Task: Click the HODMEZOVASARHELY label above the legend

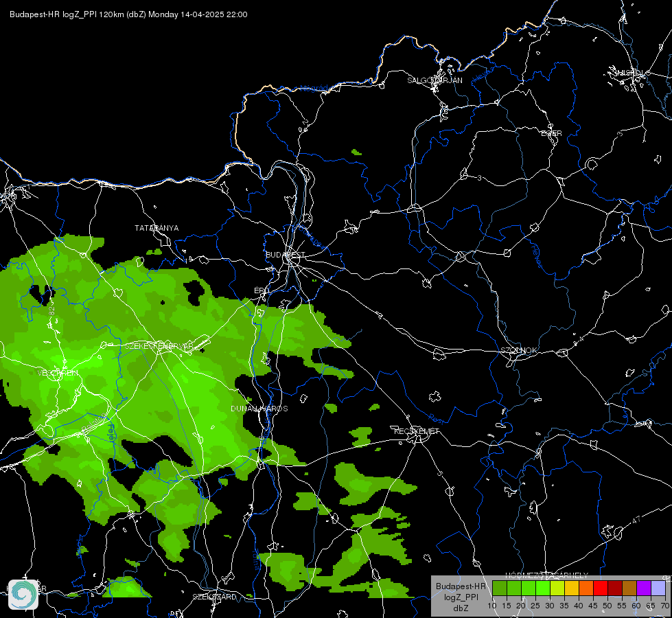Action: coord(547,575)
